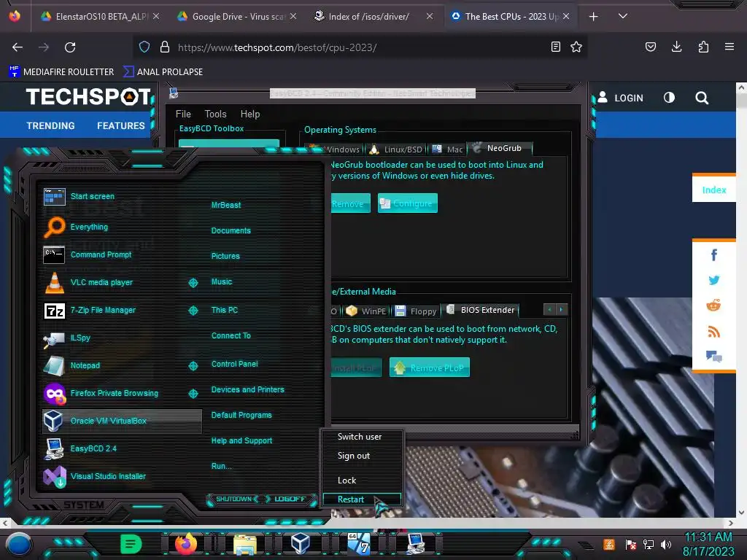Screen dimensions: 747x560
Task: Share page via Reddit icon
Action: point(713,306)
